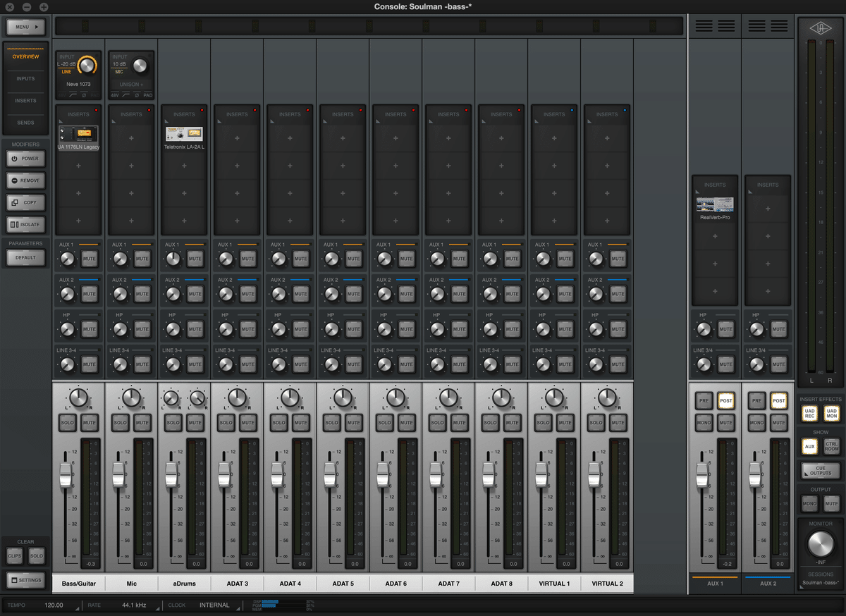
Task: Click the Remove modifier button
Action: (26, 180)
